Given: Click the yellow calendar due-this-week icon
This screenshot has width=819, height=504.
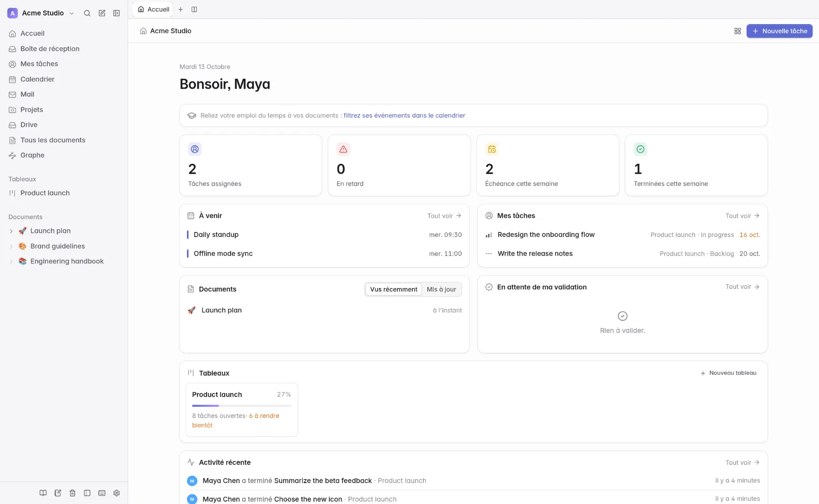Looking at the screenshot, I should click(x=492, y=149).
